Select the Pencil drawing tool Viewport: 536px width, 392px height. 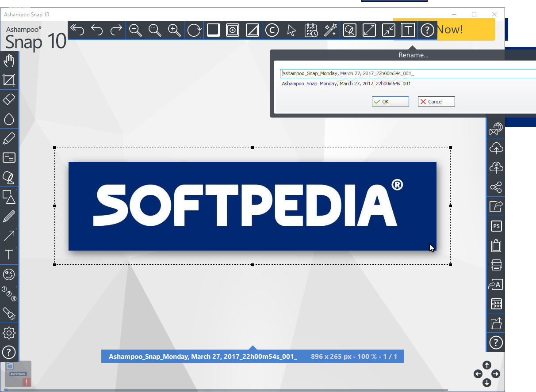click(x=9, y=216)
